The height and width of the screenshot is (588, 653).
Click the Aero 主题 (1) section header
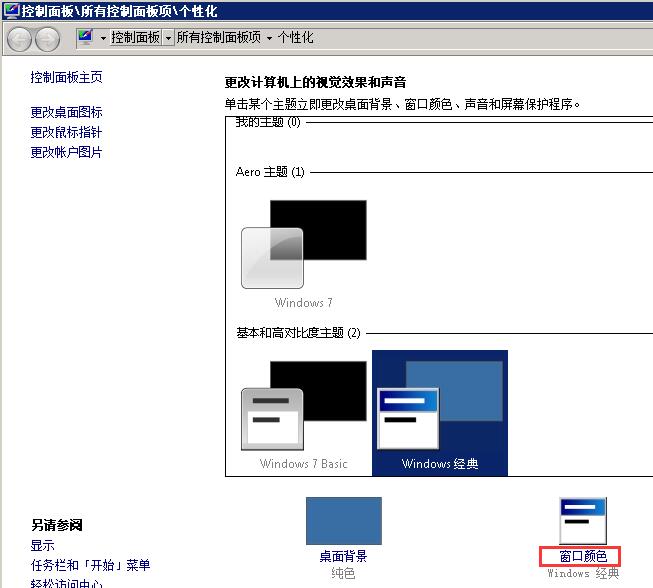click(270, 172)
